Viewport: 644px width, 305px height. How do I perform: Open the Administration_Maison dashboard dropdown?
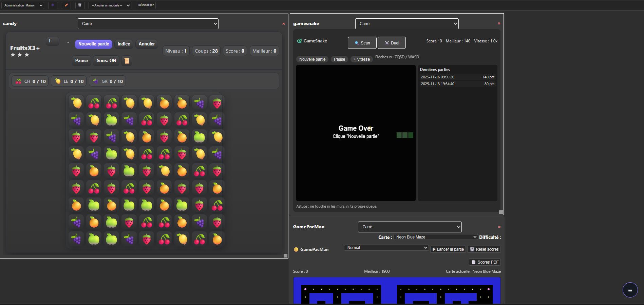tap(22, 5)
